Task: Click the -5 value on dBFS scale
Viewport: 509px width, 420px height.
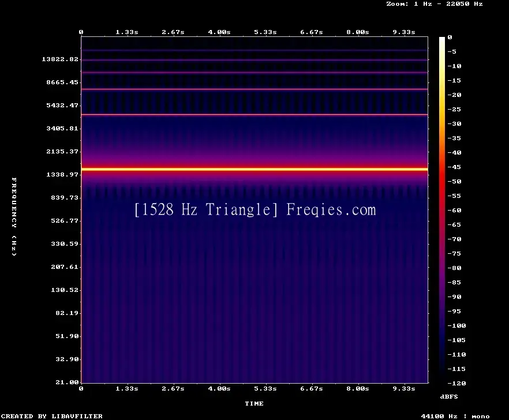Action: (452, 51)
